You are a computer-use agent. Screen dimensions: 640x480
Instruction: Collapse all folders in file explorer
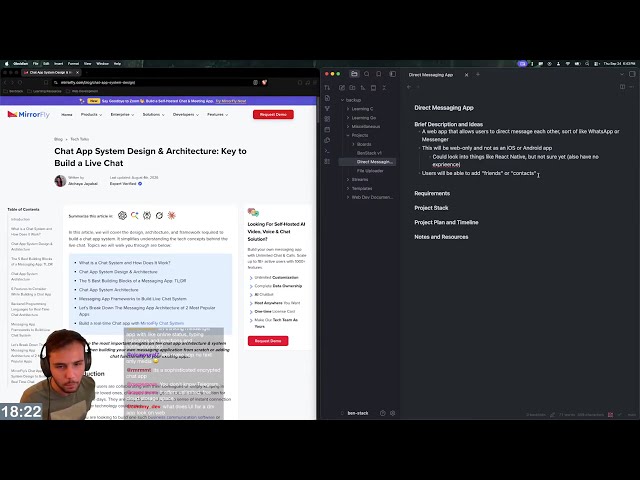pos(384,87)
